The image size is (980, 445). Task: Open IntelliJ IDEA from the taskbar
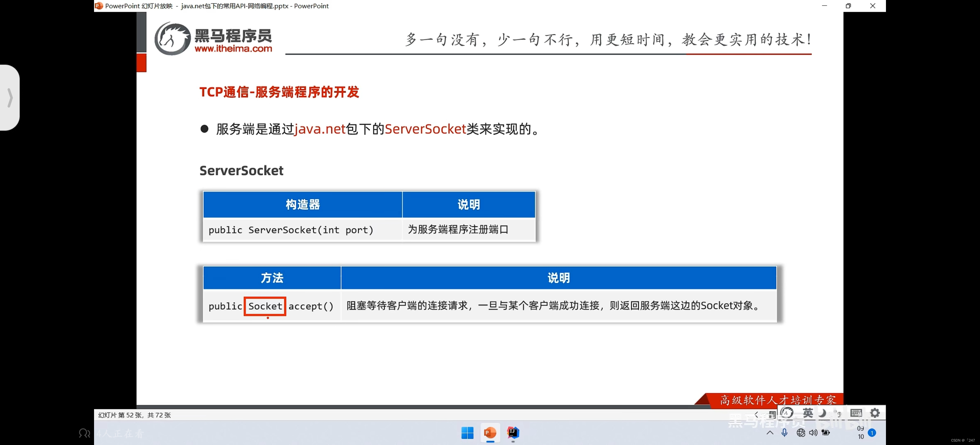coord(513,432)
